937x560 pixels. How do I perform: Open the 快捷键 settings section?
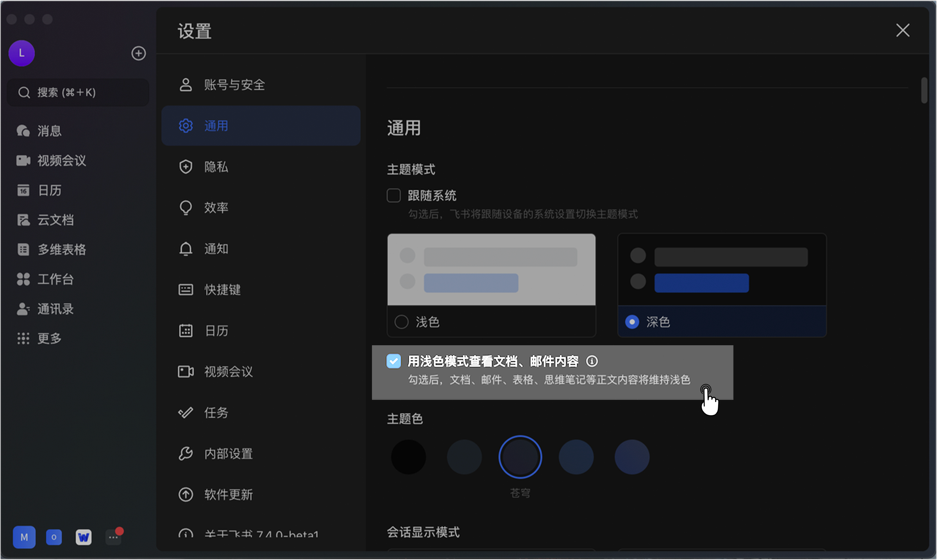point(222,290)
